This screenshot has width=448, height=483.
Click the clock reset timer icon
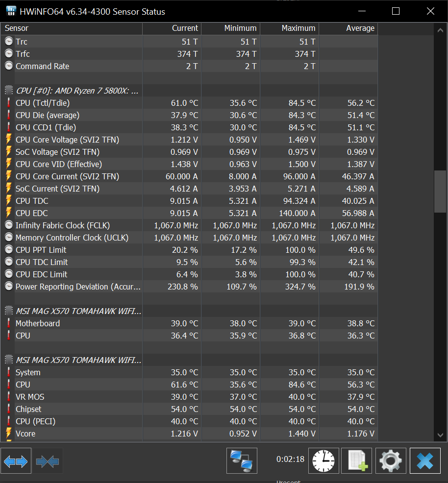(x=324, y=461)
